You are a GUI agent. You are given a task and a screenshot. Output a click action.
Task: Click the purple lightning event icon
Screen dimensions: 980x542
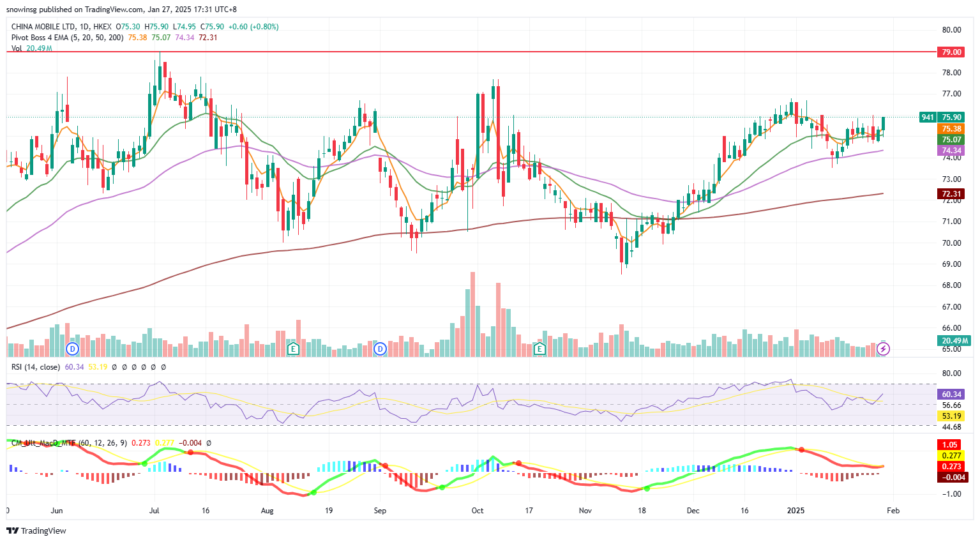coord(884,349)
